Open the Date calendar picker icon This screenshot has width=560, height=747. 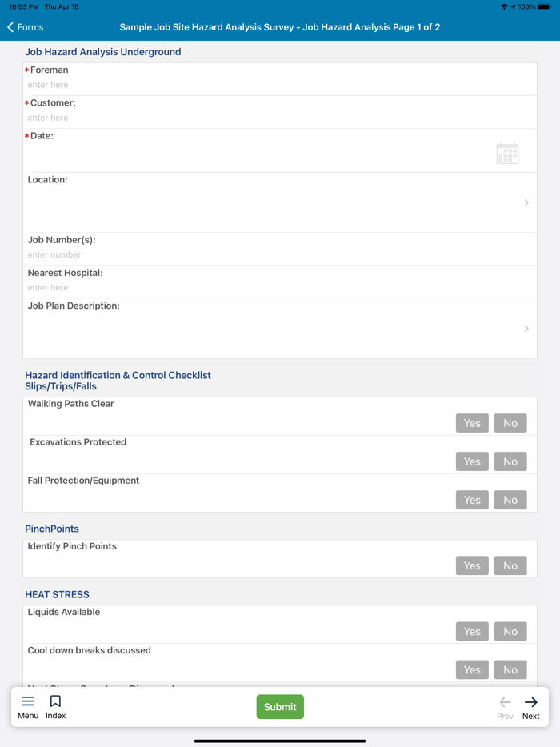coord(507,153)
